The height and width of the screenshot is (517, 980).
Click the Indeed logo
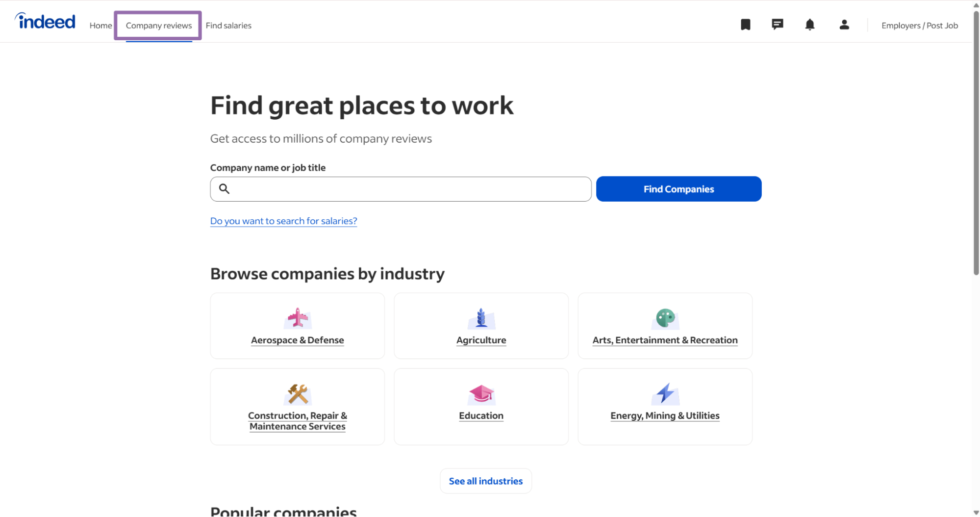pos(45,21)
